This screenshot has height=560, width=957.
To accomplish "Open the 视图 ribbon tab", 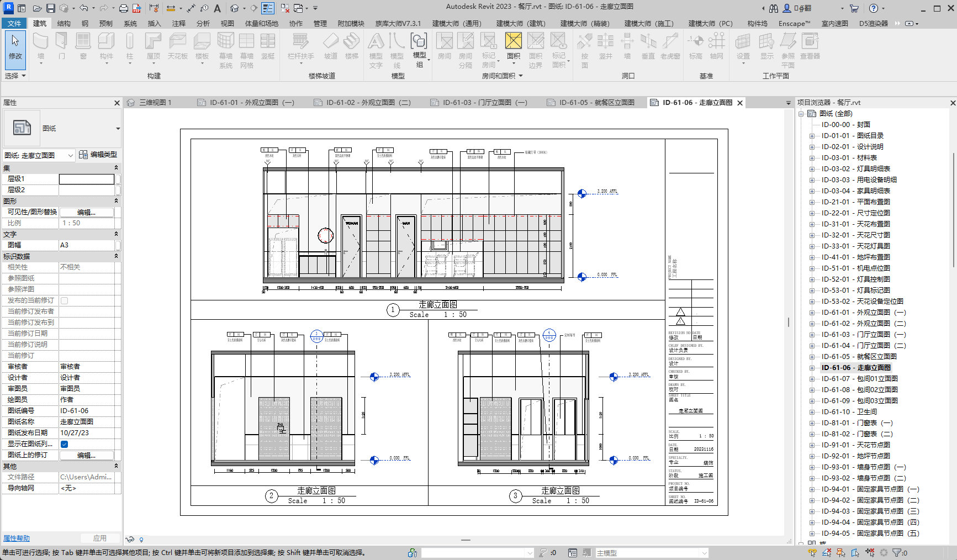I will point(227,23).
